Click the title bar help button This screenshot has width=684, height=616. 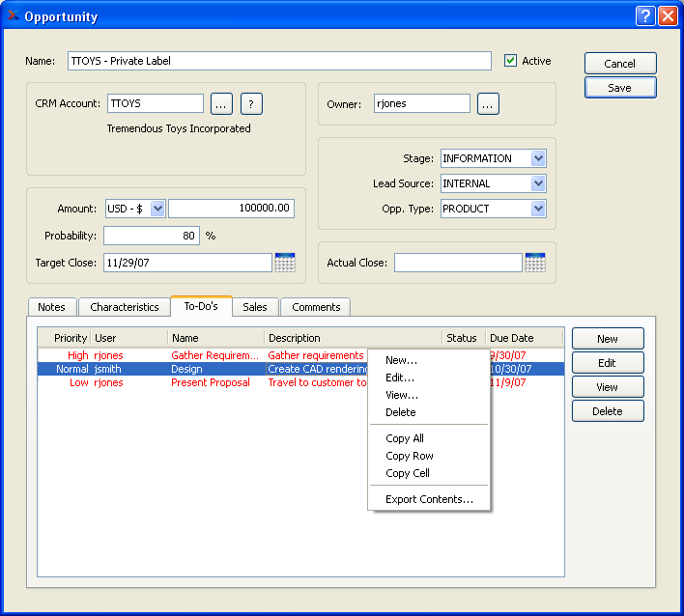[645, 16]
